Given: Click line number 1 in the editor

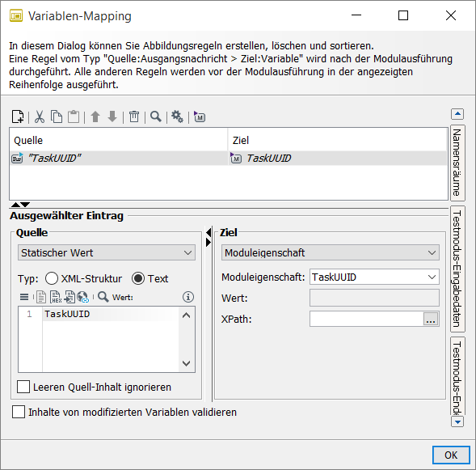Looking at the screenshot, I should tap(29, 314).
